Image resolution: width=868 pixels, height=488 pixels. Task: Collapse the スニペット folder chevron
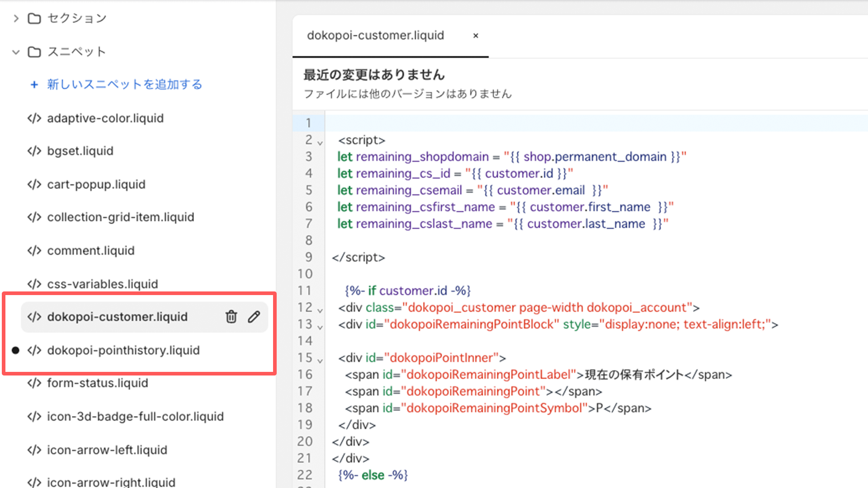click(16, 52)
